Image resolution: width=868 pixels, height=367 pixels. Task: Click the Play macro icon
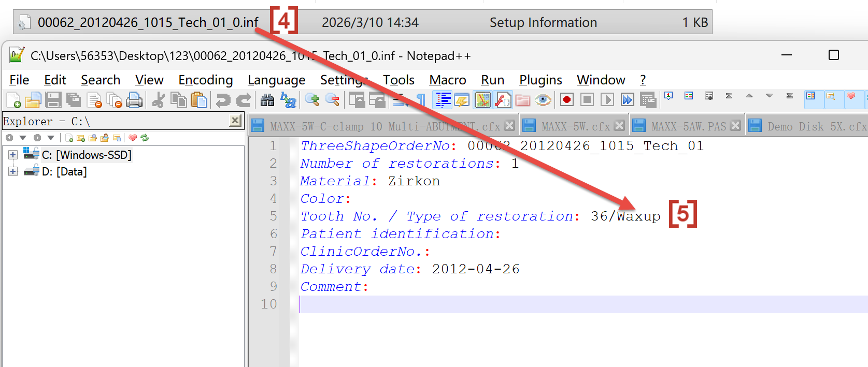[607, 99]
